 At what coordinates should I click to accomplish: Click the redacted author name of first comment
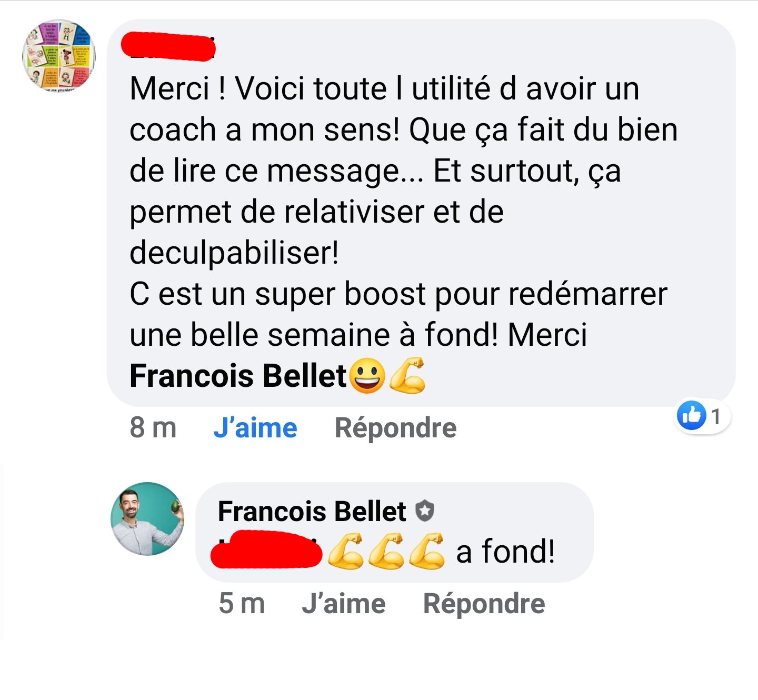pyautogui.click(x=168, y=45)
